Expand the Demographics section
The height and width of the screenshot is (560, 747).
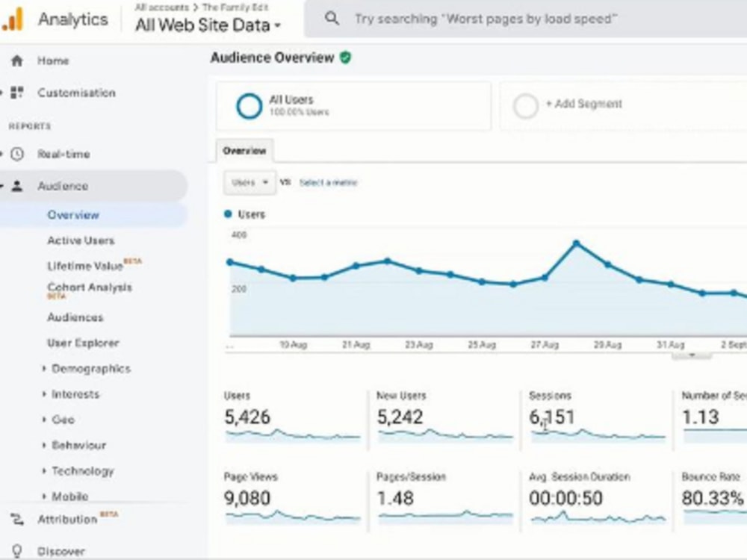pos(44,368)
